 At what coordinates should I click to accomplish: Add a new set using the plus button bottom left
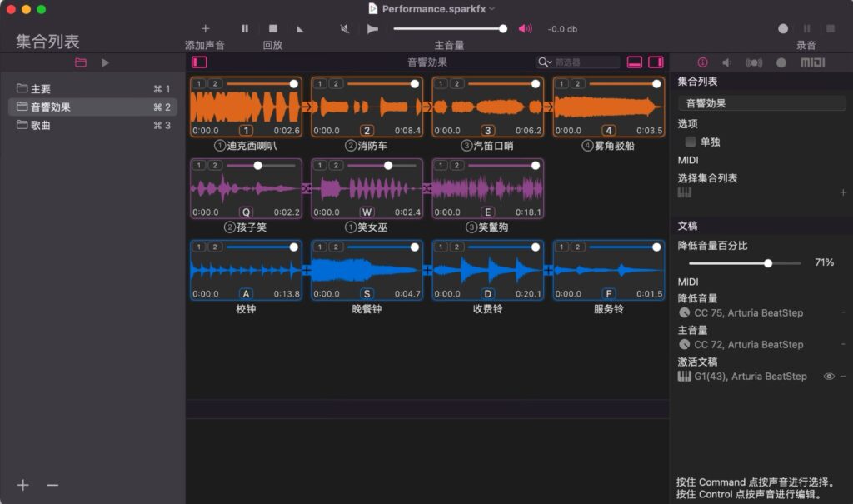(22, 484)
